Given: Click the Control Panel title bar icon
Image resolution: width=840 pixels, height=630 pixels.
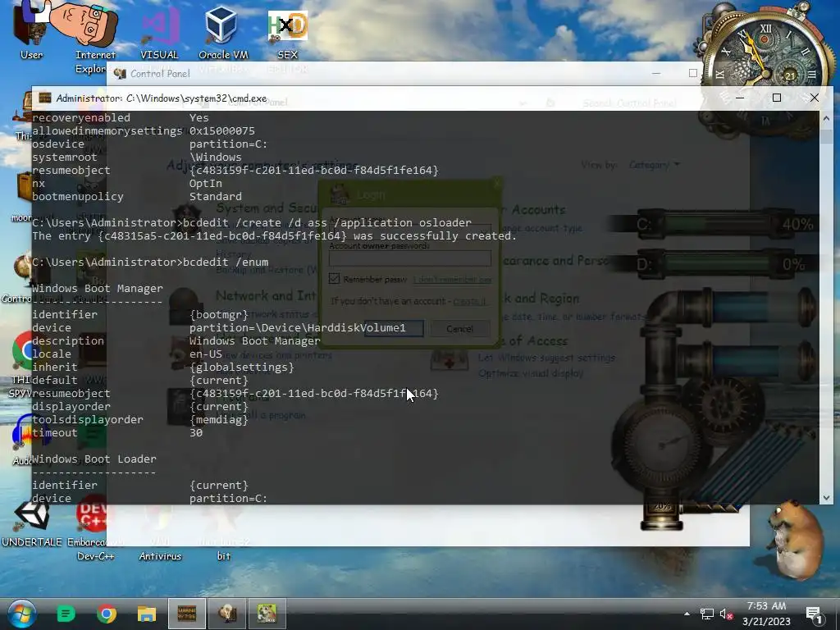Looking at the screenshot, I should point(120,73).
